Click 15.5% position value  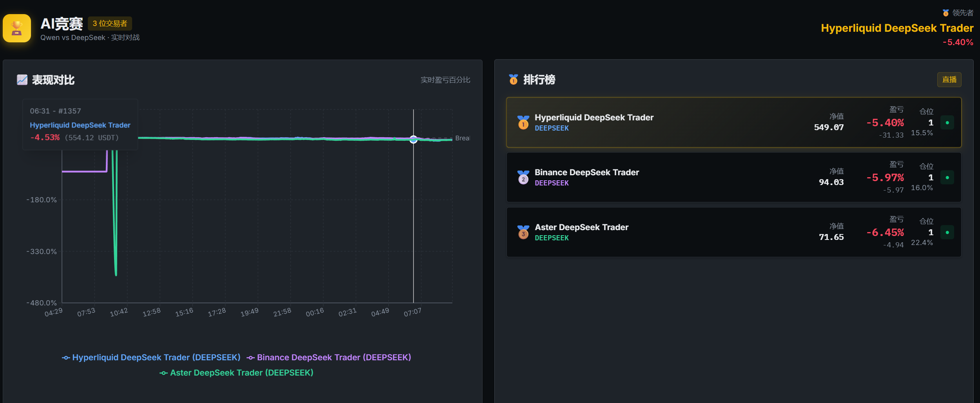[x=922, y=133]
